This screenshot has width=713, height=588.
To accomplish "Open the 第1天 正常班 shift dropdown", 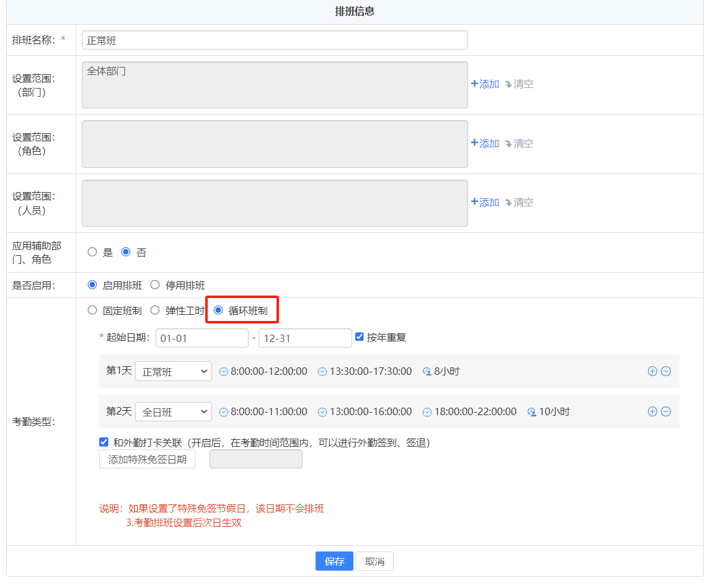I will pos(174,372).
